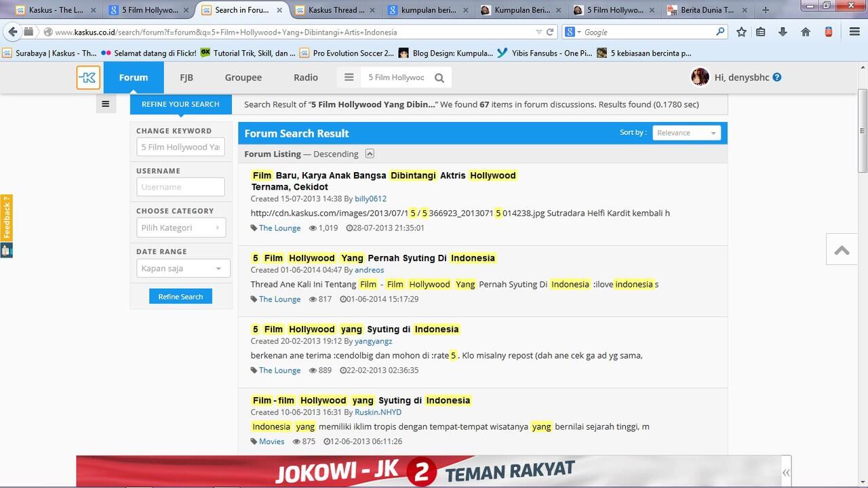868x488 pixels.
Task: Click the JOKOWI - JK banner ad
Action: click(x=430, y=472)
